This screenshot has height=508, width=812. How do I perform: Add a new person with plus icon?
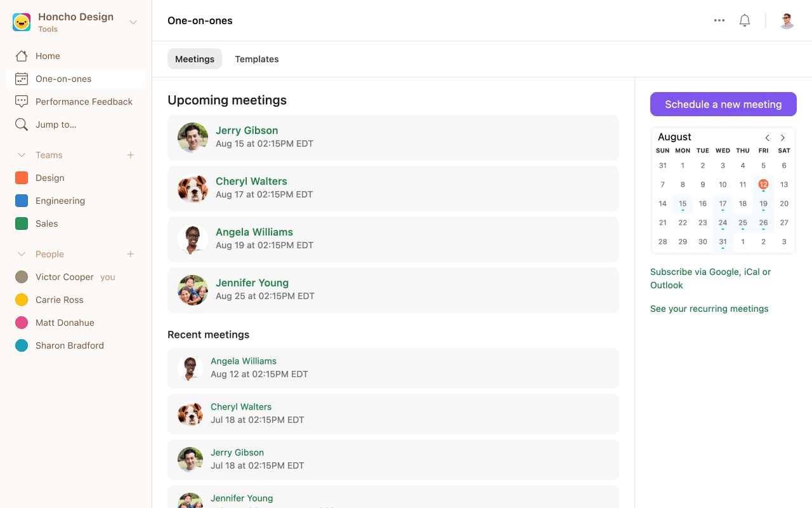point(131,254)
